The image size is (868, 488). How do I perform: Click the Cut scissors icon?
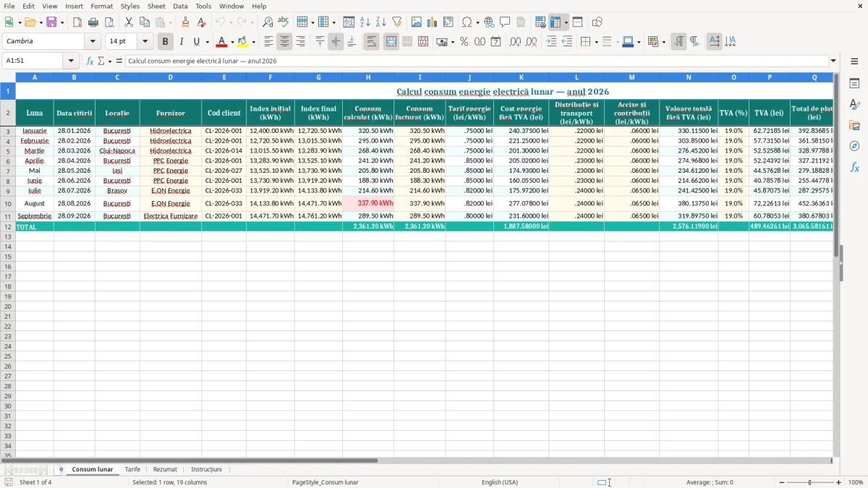click(129, 22)
